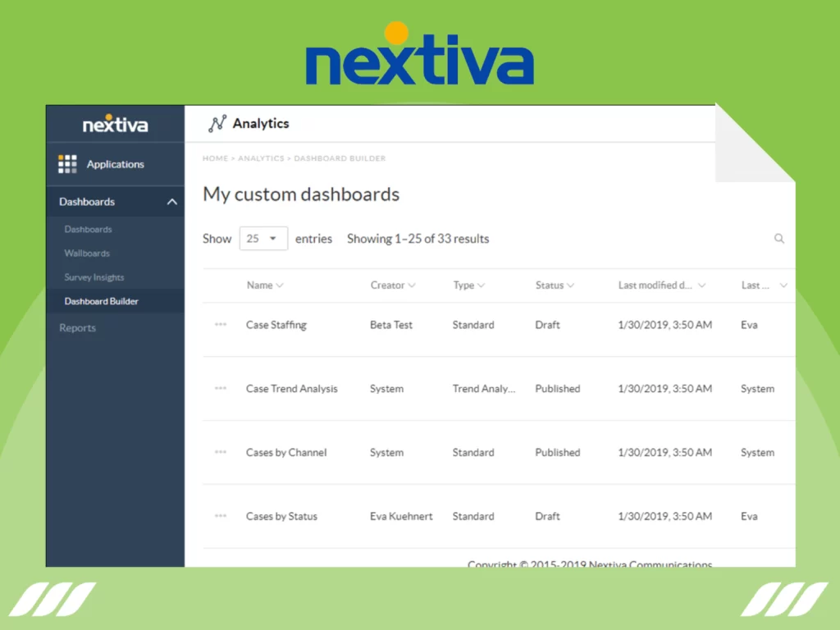
Task: Select Survey Insights in the sidebar
Action: coord(94,276)
